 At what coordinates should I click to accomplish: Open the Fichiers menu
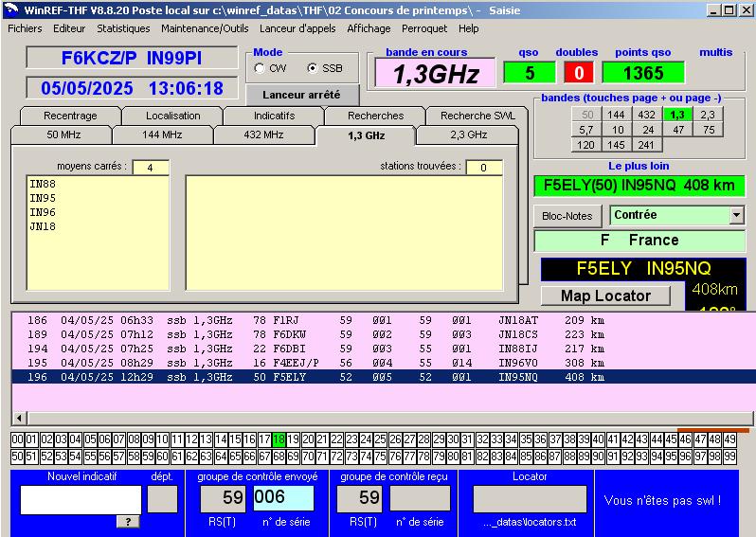tap(25, 28)
